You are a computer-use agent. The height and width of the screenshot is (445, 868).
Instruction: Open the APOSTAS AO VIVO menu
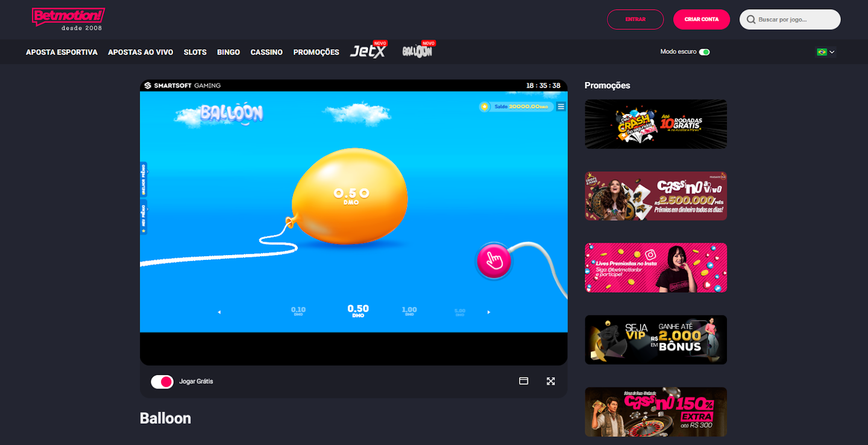coord(140,52)
